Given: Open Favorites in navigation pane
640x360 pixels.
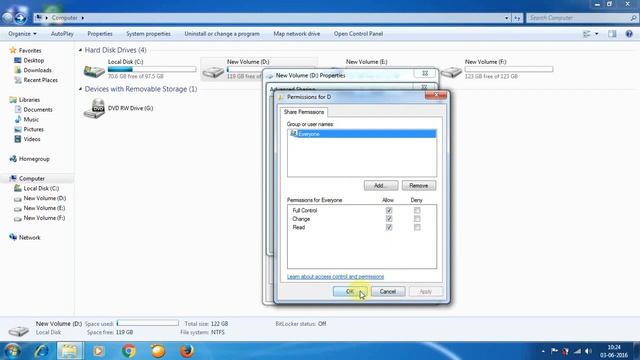Looking at the screenshot, I should point(30,51).
